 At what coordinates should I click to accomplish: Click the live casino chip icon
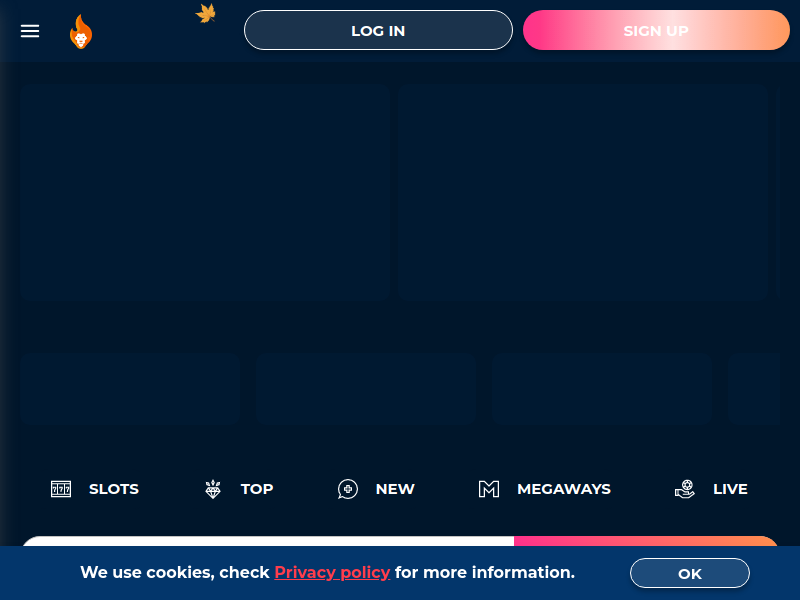click(685, 489)
